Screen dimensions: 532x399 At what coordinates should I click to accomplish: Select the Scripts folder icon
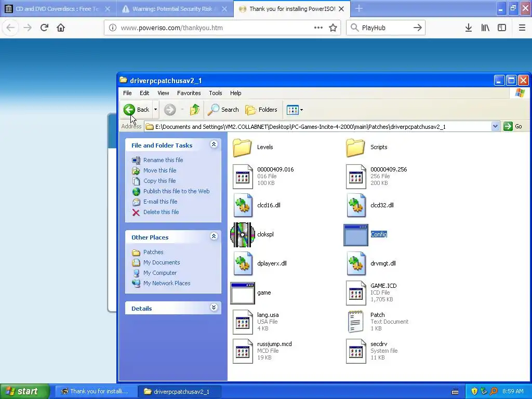point(355,147)
